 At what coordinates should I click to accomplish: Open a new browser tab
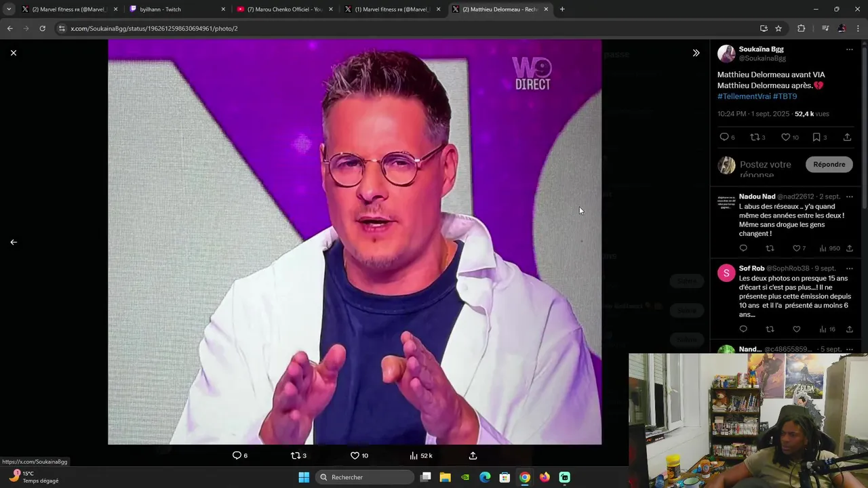tap(562, 9)
